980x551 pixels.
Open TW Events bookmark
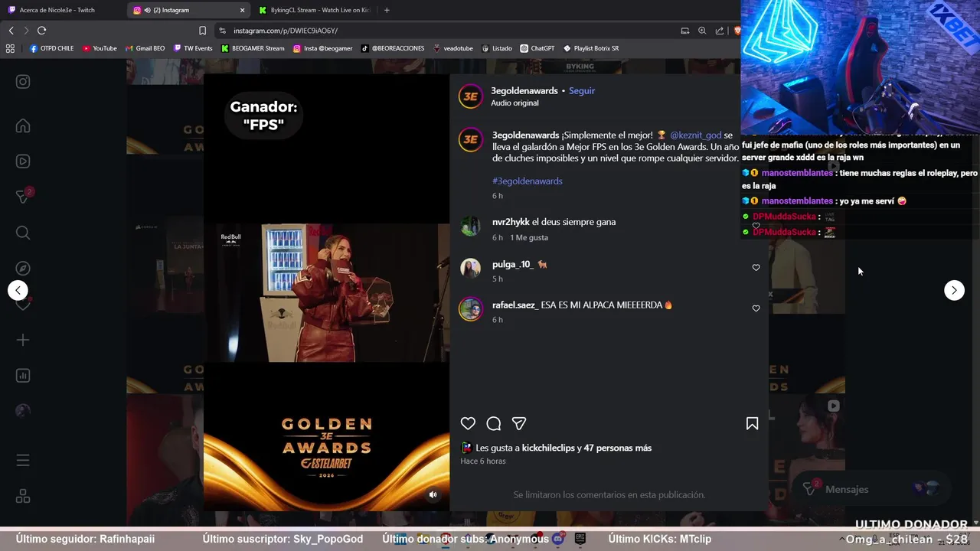click(193, 48)
